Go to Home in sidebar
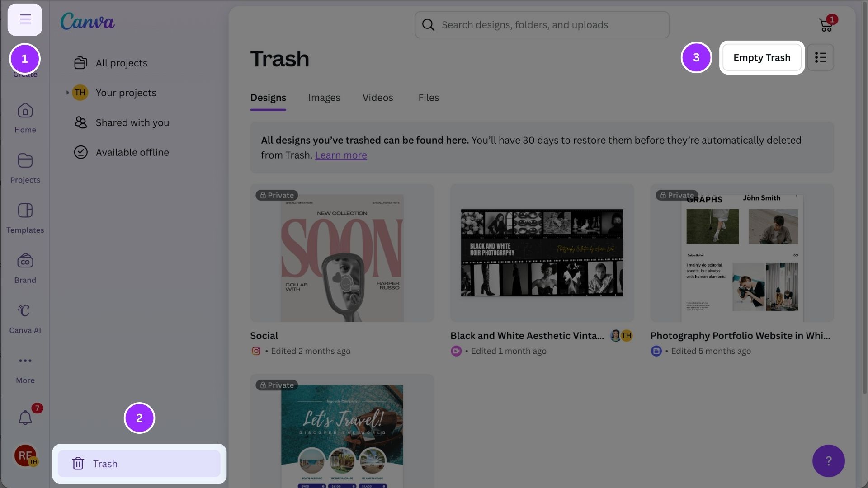Viewport: 868px width, 488px height. [25, 117]
